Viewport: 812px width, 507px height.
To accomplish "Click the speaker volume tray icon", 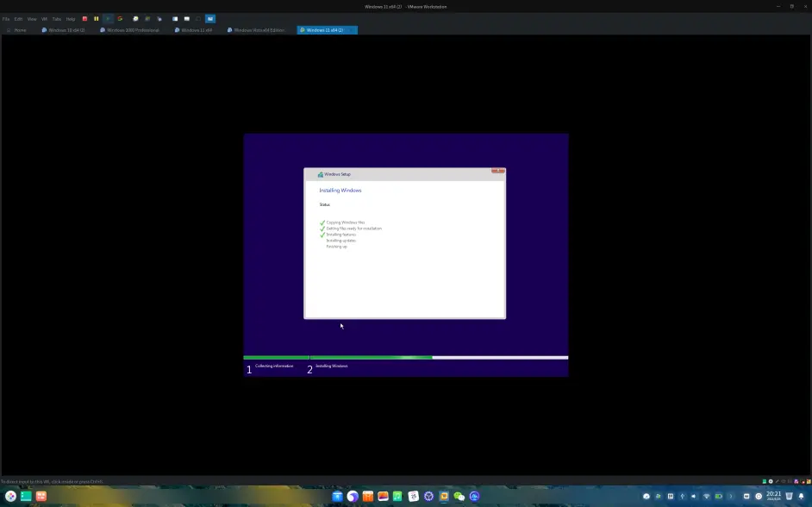I will (694, 496).
